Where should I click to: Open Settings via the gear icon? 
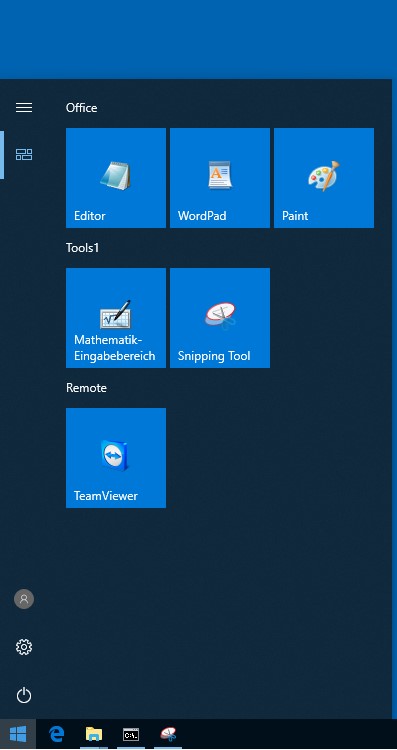24,647
